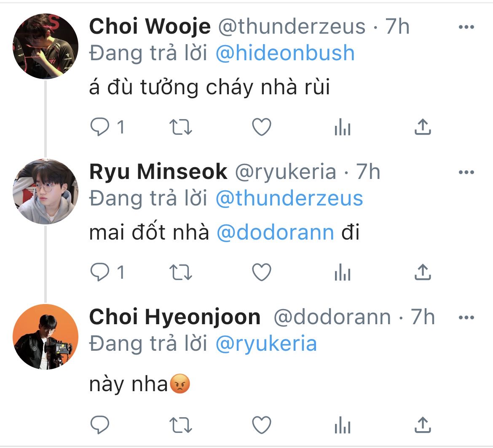
Task: Like Ryu Minseok's tweet
Action: [261, 273]
